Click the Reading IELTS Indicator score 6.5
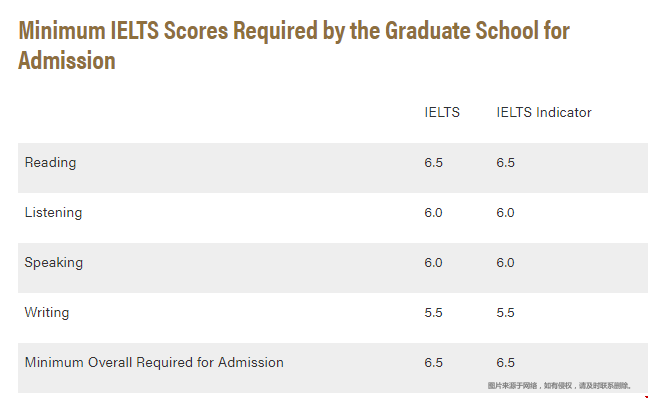 pos(505,163)
